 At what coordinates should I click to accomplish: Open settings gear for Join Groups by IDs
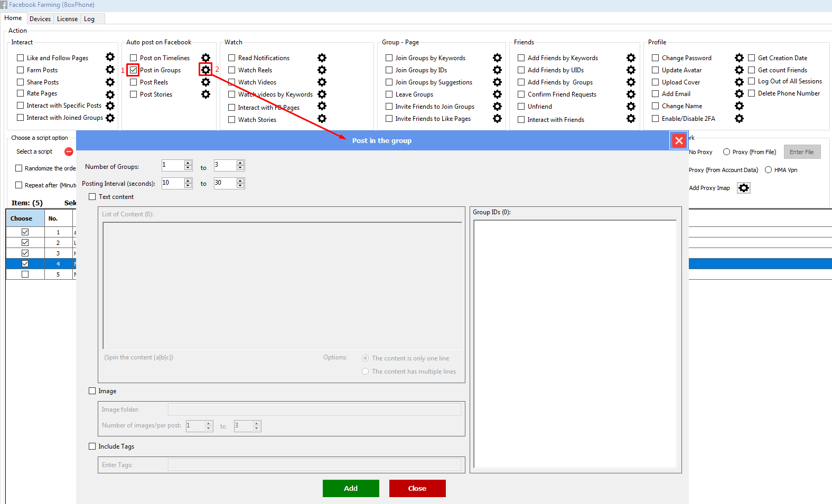[x=497, y=70]
